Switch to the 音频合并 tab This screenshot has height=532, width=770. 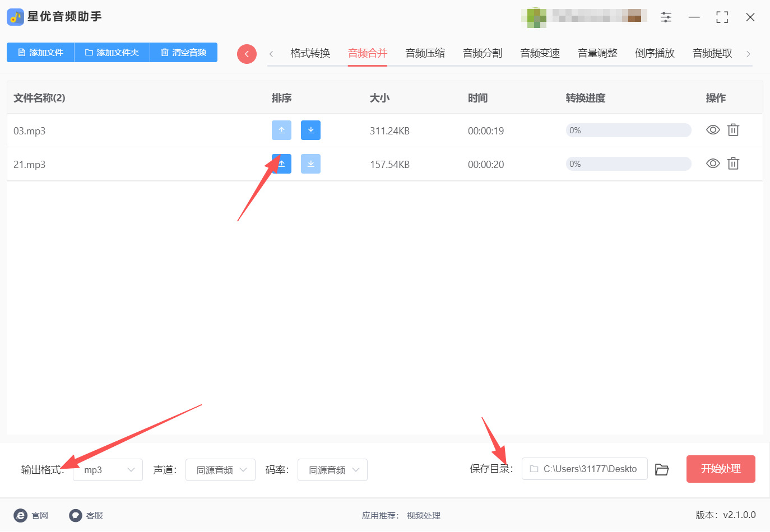tap(368, 53)
